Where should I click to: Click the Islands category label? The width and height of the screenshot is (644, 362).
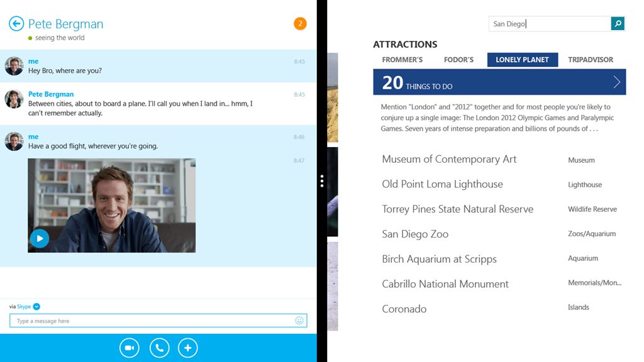(579, 307)
